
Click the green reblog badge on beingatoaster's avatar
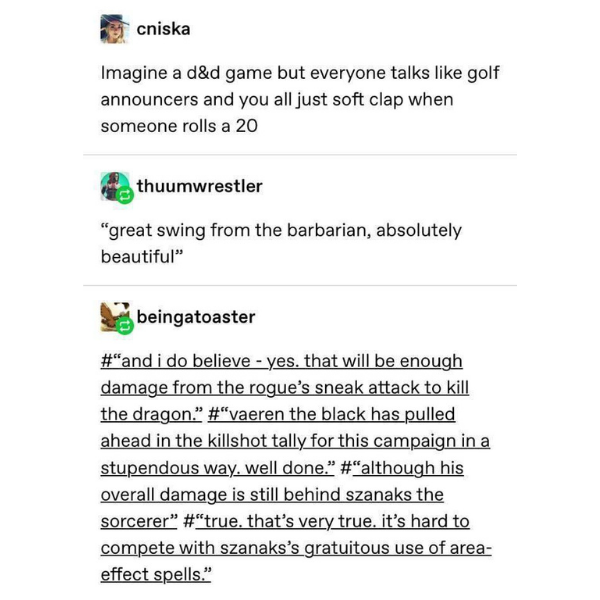(x=124, y=326)
